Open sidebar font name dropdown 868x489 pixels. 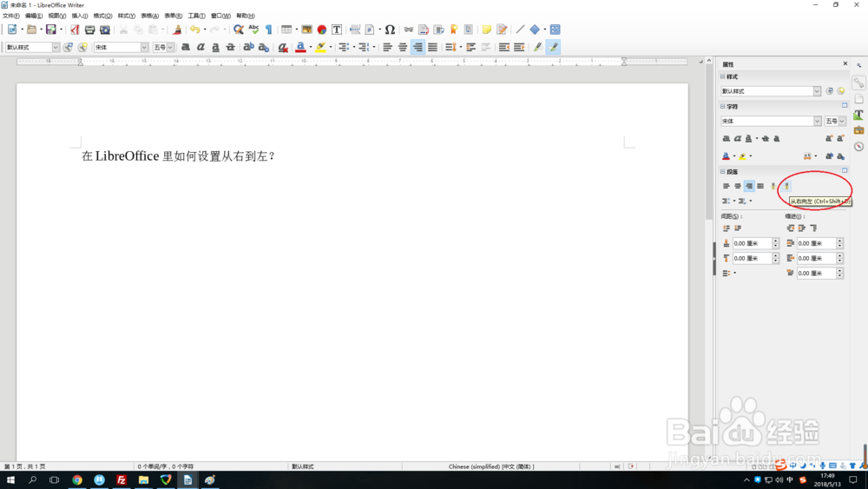tap(817, 122)
